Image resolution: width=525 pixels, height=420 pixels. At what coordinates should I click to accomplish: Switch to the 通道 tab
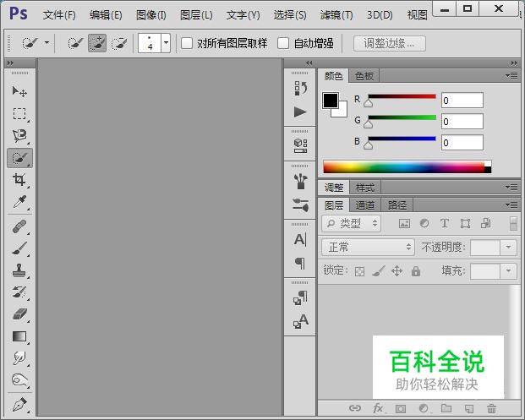pyautogui.click(x=365, y=205)
